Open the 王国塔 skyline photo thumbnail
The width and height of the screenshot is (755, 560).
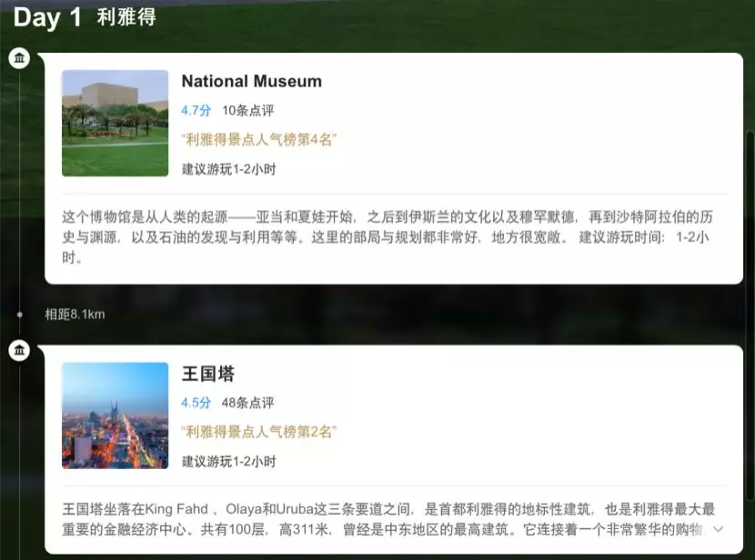click(116, 415)
